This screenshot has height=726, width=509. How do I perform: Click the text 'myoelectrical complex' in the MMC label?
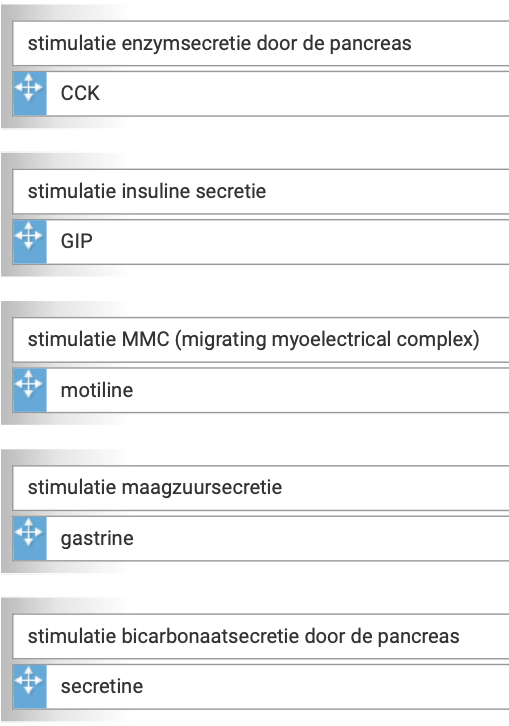click(375, 340)
